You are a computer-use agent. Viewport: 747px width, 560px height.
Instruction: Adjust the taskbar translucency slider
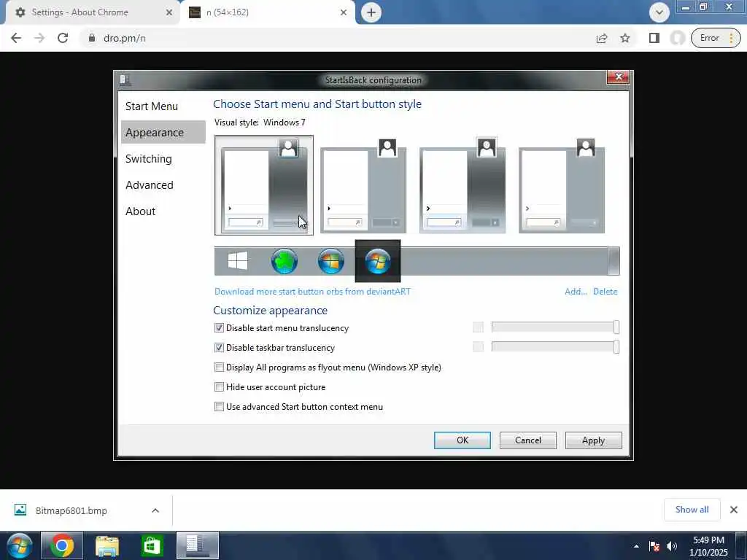tap(555, 346)
